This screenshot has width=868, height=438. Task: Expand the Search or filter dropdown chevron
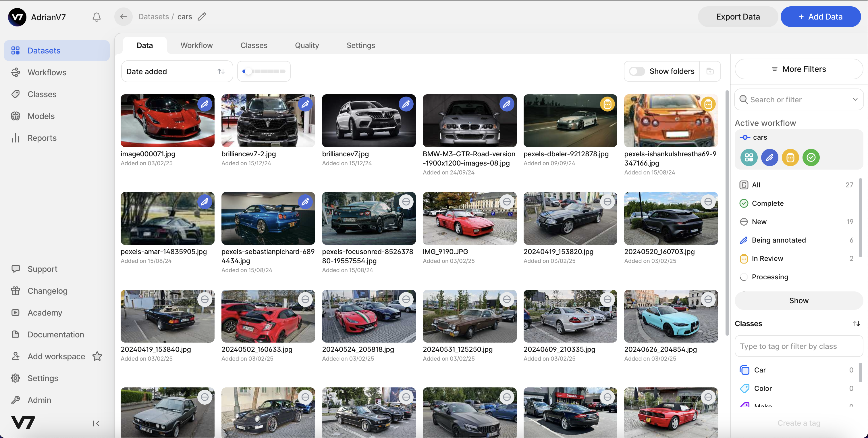855,99
